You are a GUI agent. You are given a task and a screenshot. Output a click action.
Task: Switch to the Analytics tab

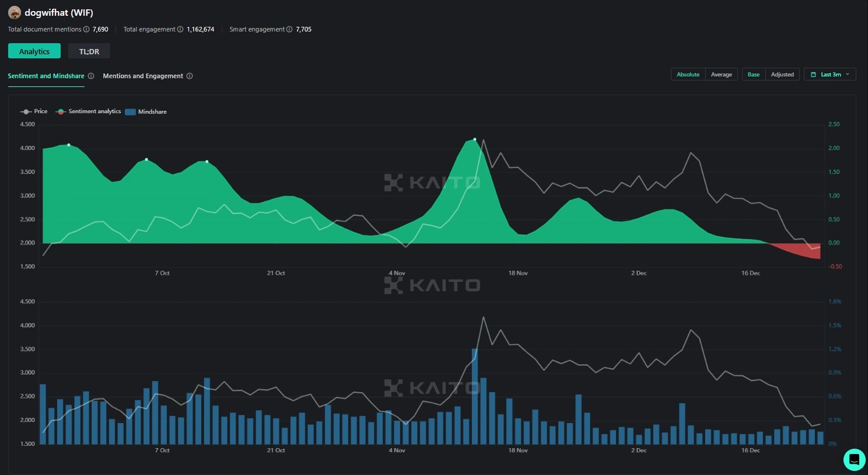point(34,51)
